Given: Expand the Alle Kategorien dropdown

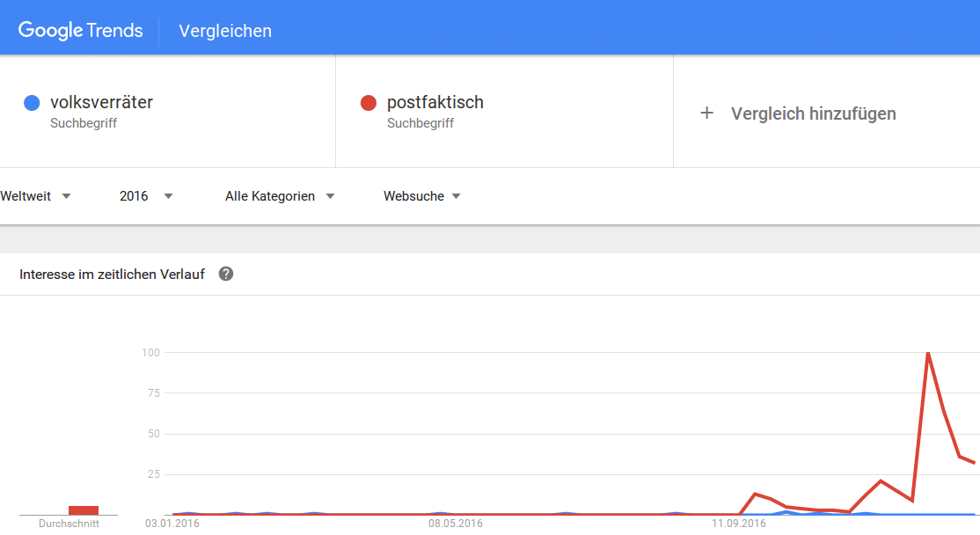Looking at the screenshot, I should (280, 196).
